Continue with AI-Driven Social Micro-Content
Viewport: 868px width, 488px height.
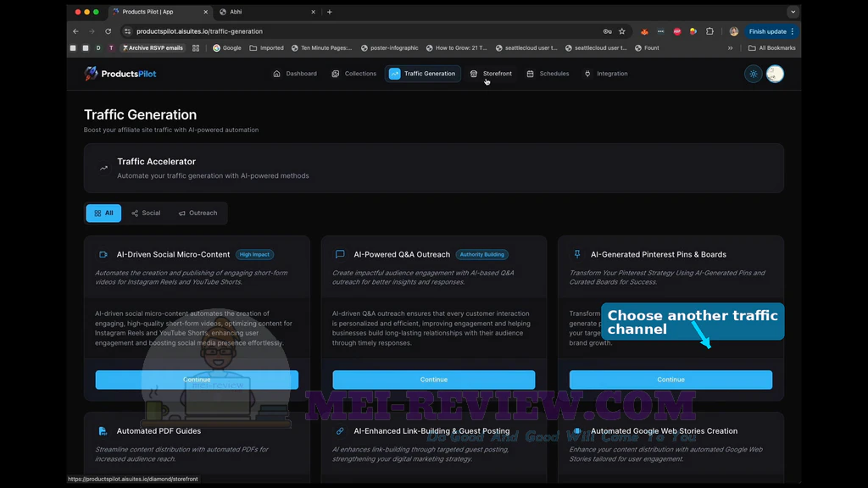click(x=197, y=380)
